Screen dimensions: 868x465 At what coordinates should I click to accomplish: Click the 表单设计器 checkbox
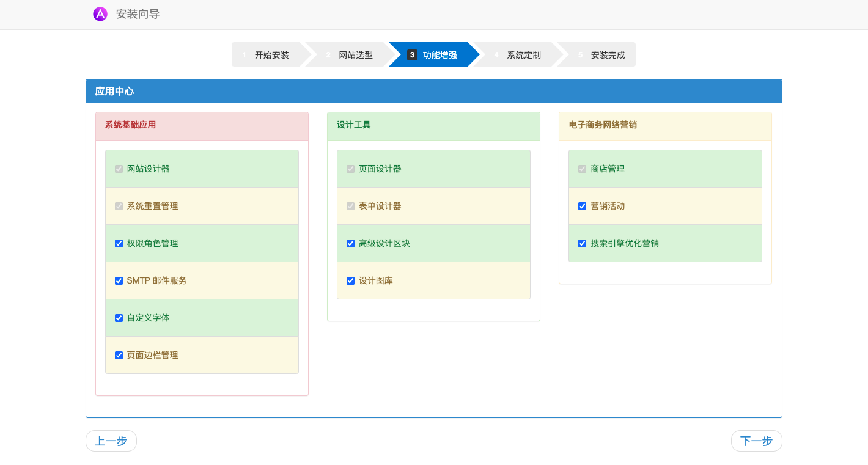(x=351, y=206)
